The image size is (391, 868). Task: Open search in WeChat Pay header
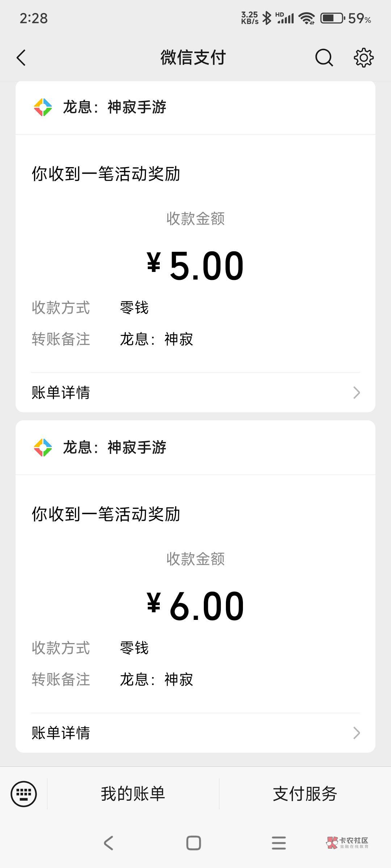pos(324,58)
